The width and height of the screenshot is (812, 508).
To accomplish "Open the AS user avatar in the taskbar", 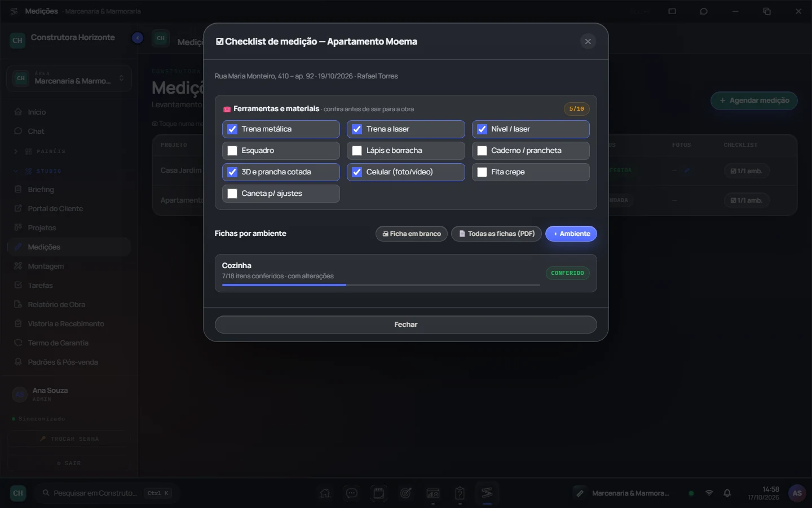I will pyautogui.click(x=797, y=493).
